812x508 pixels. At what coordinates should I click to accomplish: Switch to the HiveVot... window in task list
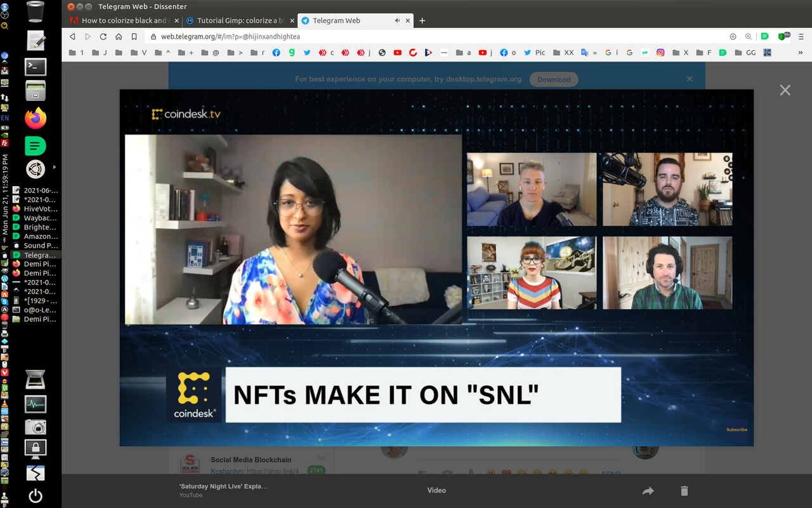click(36, 208)
